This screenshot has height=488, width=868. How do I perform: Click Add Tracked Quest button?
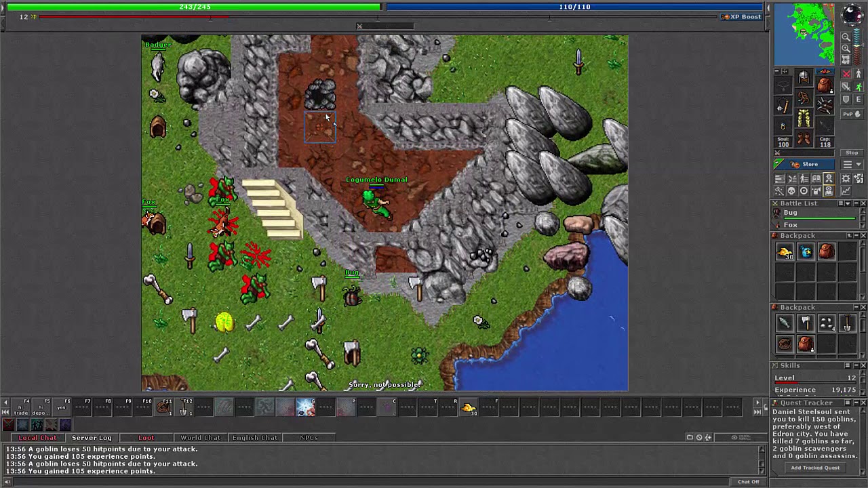click(815, 468)
